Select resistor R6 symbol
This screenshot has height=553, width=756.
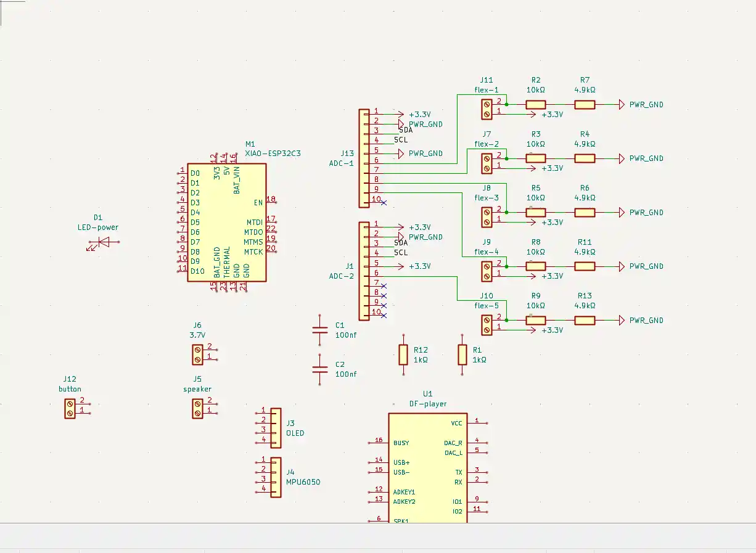point(585,213)
